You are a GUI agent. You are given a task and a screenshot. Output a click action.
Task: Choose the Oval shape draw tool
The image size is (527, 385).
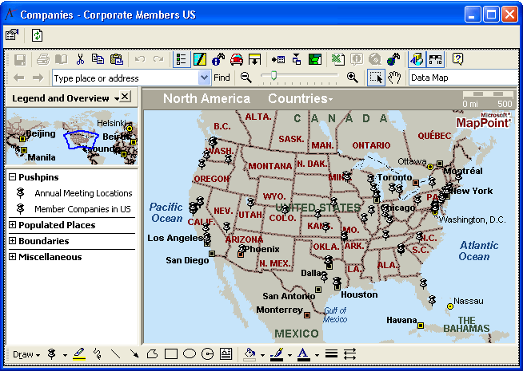tap(189, 354)
